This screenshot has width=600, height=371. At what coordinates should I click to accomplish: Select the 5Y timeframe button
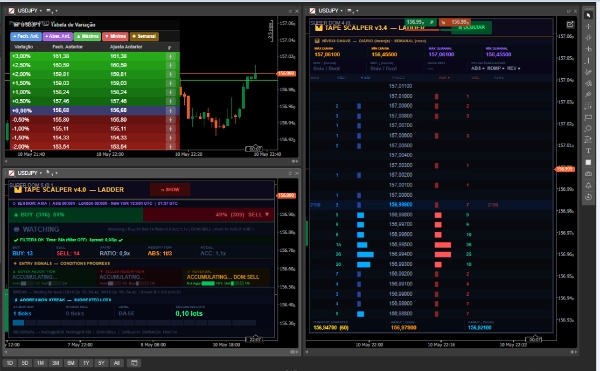pyautogui.click(x=101, y=363)
